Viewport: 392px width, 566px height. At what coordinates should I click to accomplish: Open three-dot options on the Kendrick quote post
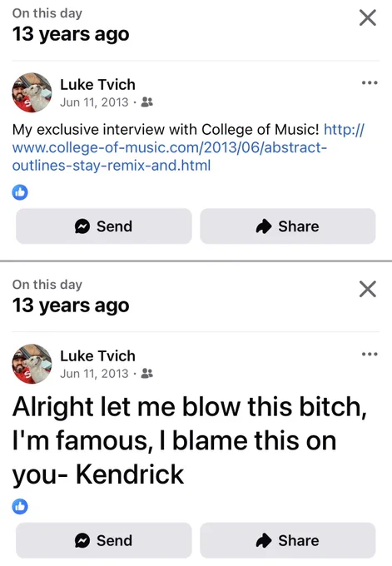[x=370, y=355]
